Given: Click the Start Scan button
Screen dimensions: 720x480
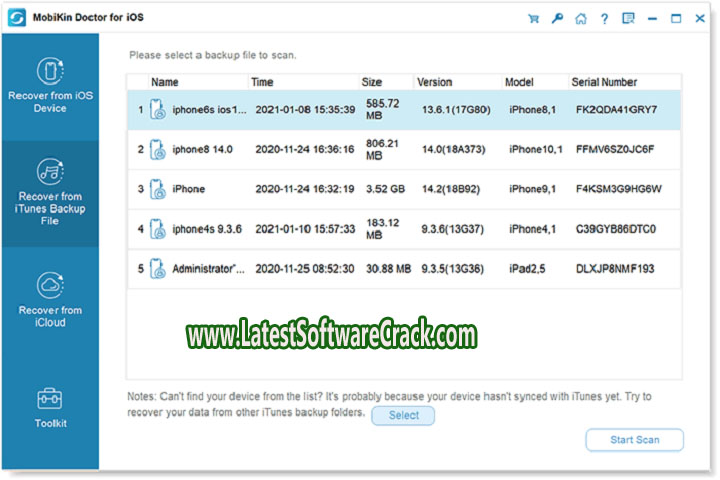Looking at the screenshot, I should tap(635, 440).
